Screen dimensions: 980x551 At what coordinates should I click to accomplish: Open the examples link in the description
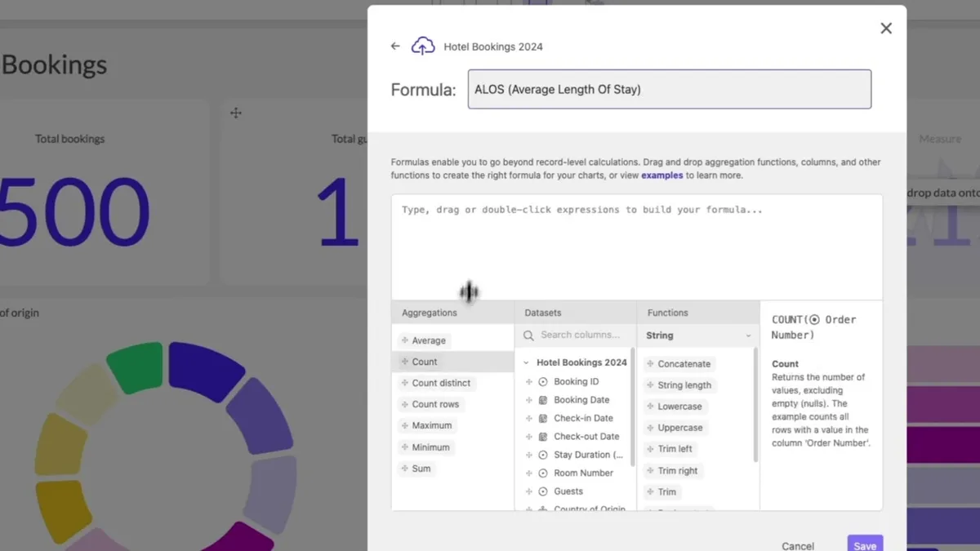point(662,176)
